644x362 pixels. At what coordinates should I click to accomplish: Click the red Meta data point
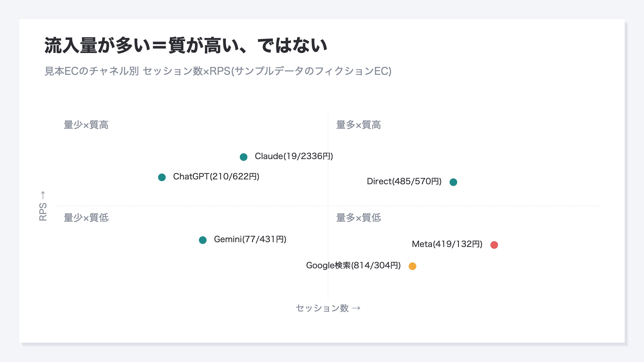[494, 245]
